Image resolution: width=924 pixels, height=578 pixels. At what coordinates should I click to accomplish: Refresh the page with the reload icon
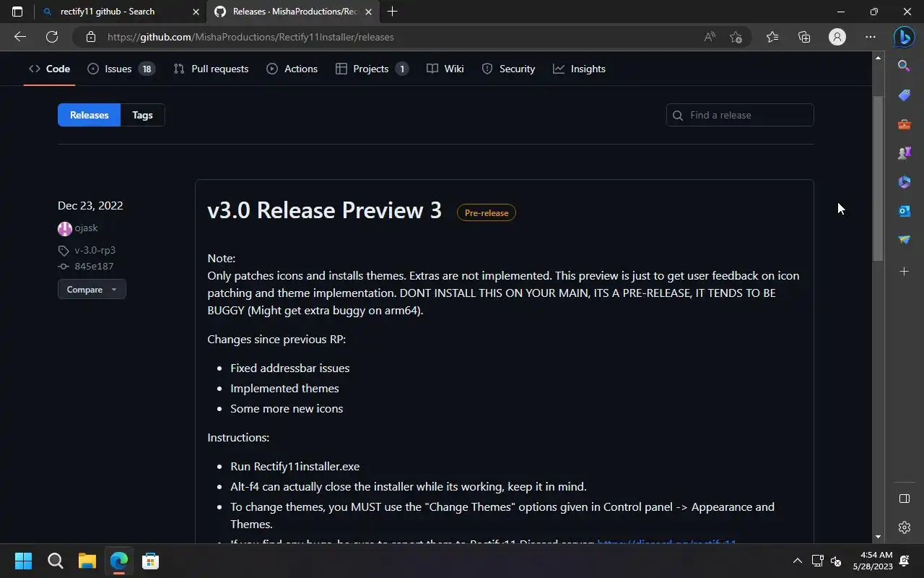[x=52, y=37]
